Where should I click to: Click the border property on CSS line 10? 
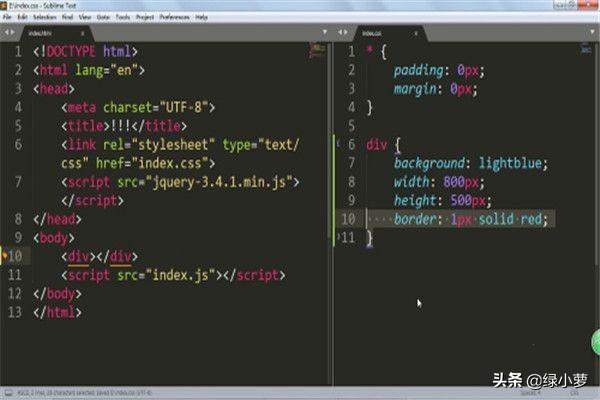[417, 219]
